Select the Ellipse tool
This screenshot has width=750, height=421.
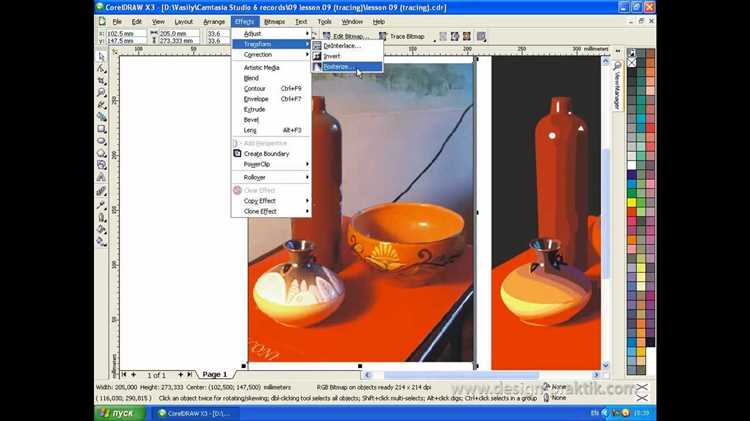101,141
